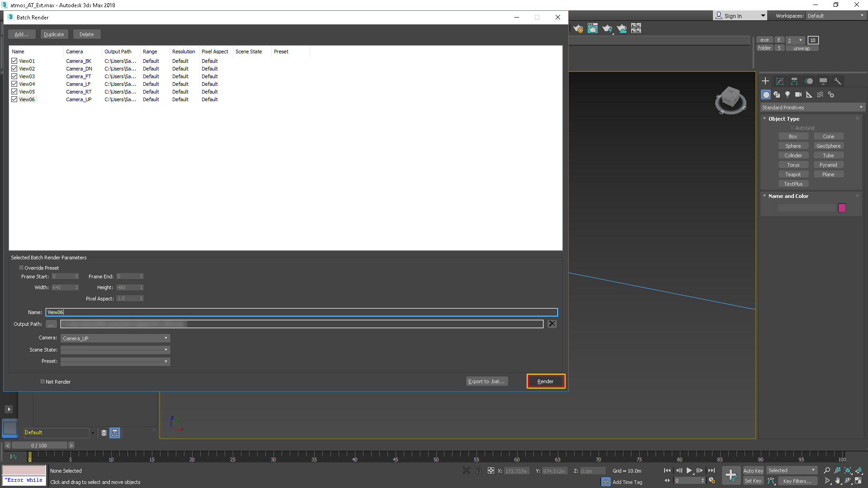Click the Hierarchy panel icon
The width and height of the screenshot is (868, 488).
click(x=794, y=81)
